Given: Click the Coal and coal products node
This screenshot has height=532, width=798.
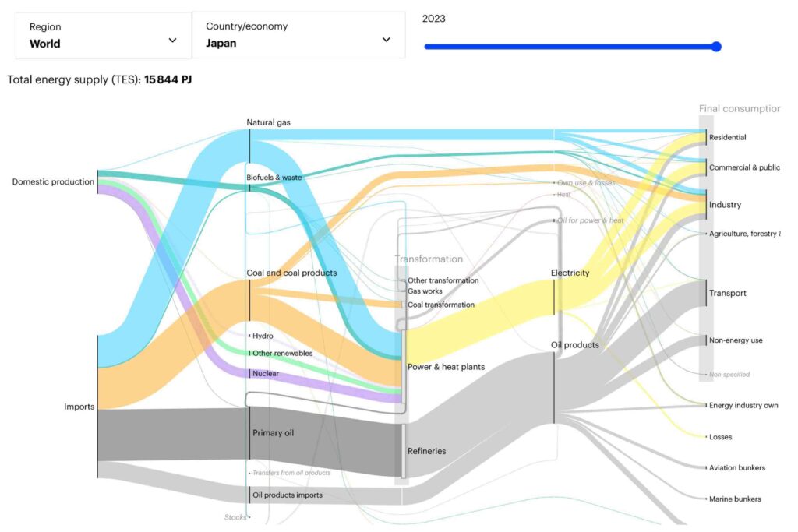Looking at the screenshot, I should pos(291,273).
